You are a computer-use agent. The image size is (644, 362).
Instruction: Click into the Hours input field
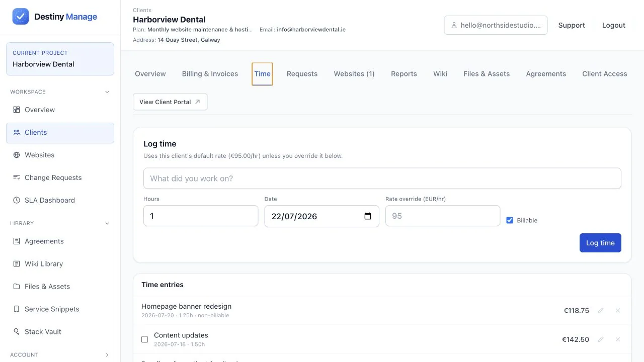click(201, 216)
